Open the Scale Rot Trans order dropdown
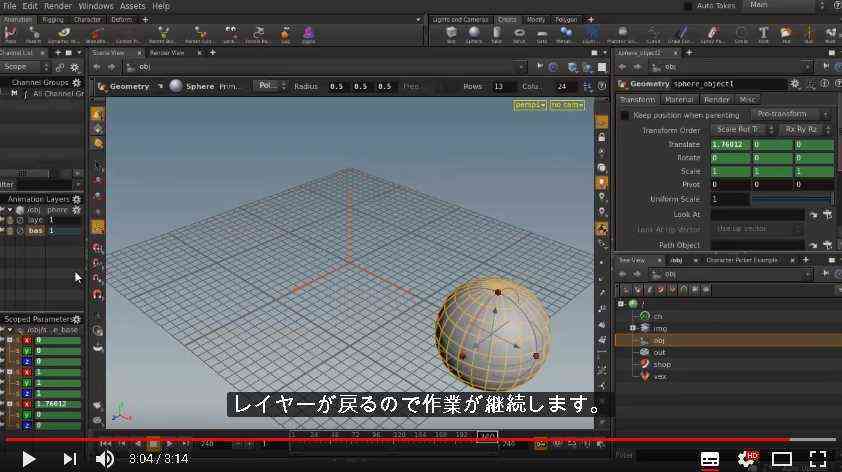 743,129
